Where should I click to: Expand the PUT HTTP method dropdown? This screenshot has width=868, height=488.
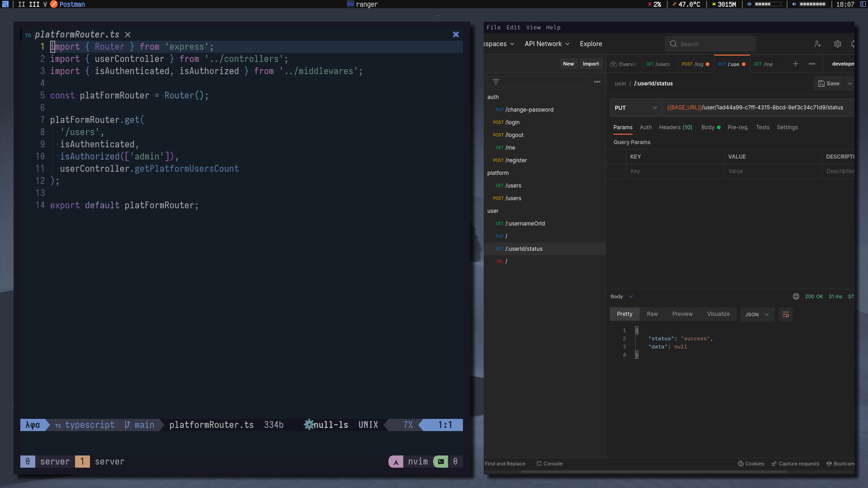(635, 108)
